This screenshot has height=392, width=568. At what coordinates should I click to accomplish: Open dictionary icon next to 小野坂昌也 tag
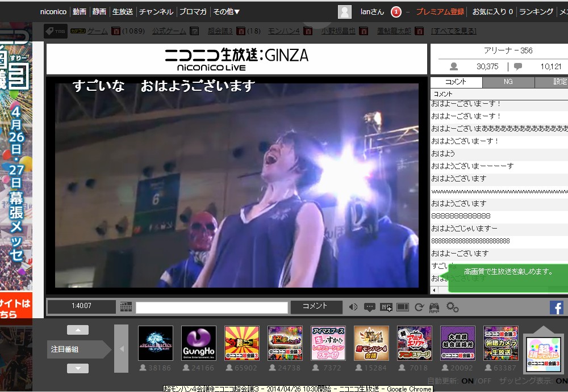pos(364,31)
